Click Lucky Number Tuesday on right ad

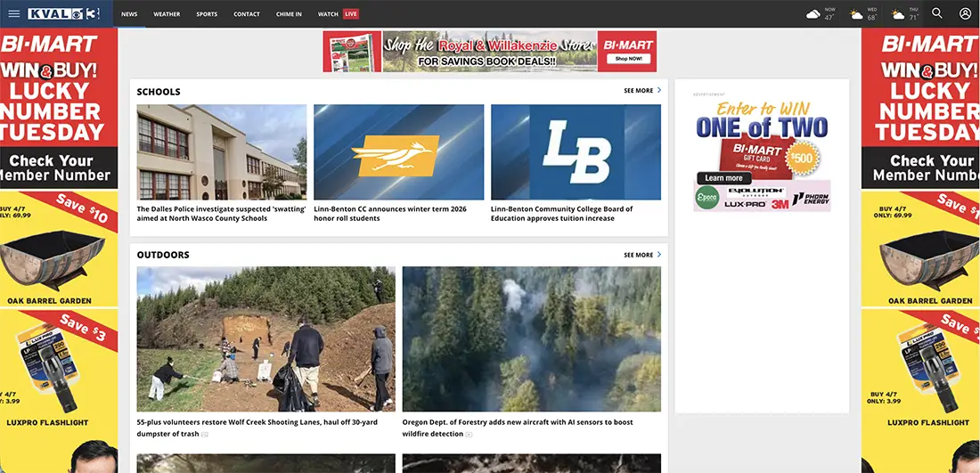(x=927, y=112)
